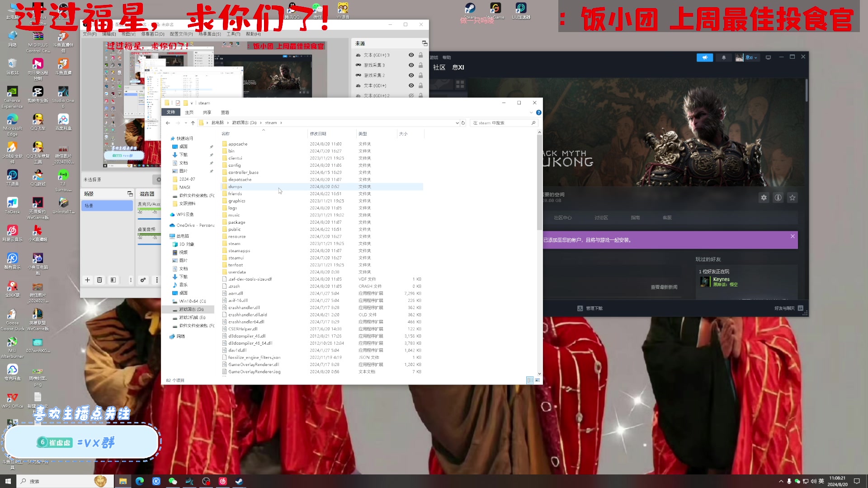Open Steam announcements megaphone button
Image resolution: width=868 pixels, height=488 pixels.
[705, 57]
